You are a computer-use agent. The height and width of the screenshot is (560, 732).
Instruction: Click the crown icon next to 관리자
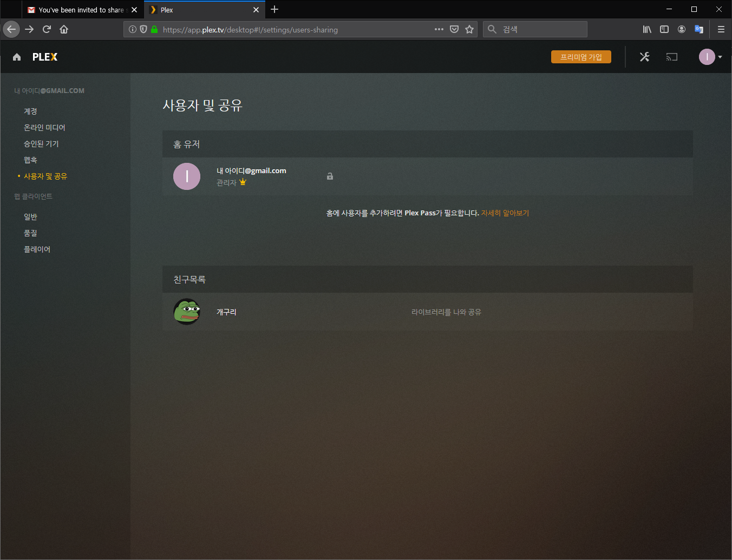pos(243,182)
